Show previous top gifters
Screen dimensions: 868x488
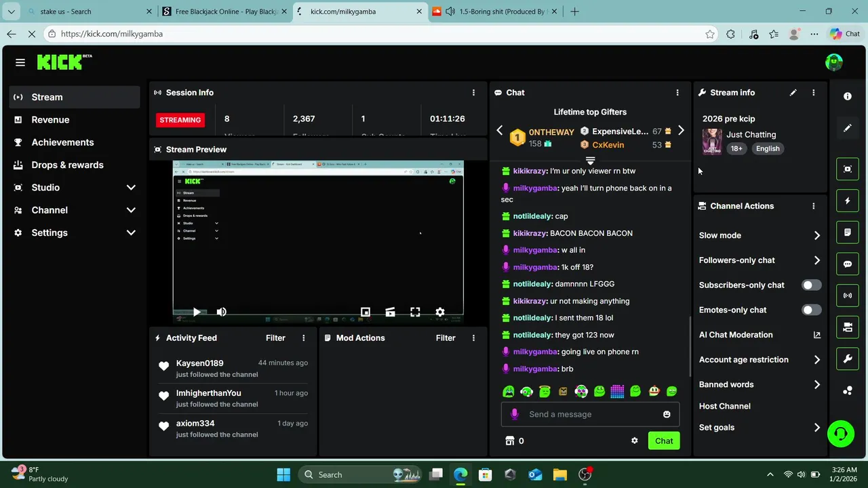click(x=500, y=131)
